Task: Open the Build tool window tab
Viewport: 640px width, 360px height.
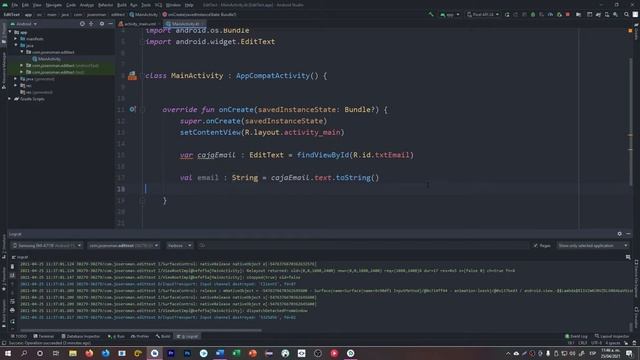Action: click(x=163, y=336)
